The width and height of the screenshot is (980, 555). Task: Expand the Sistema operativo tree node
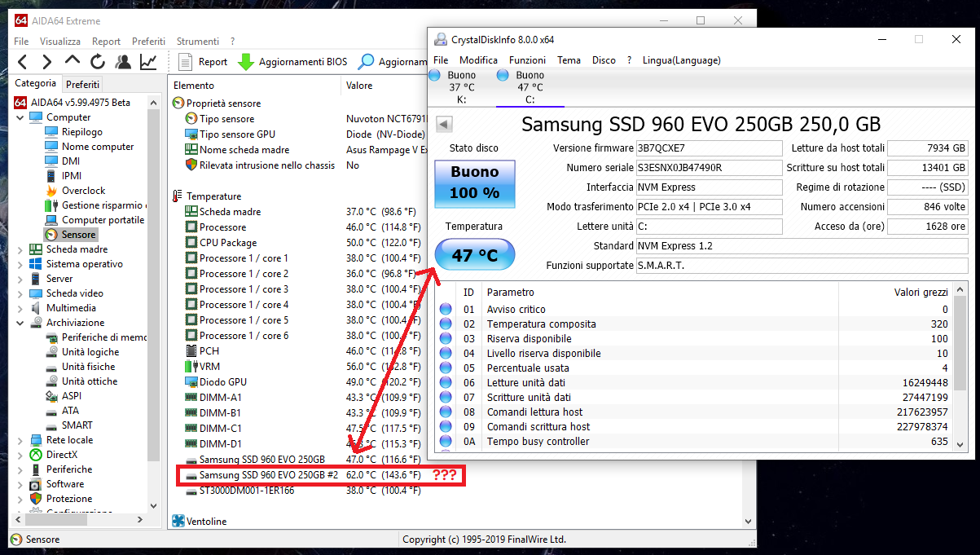click(21, 264)
